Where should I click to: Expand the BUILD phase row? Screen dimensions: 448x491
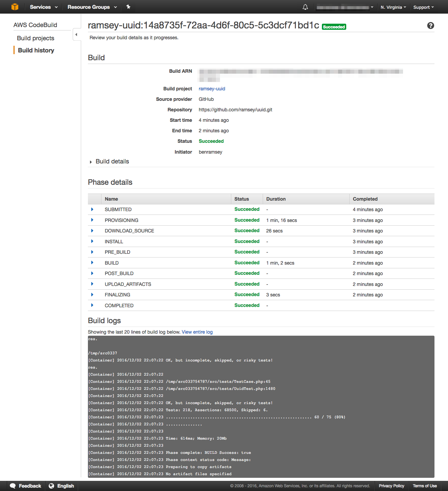click(x=92, y=263)
